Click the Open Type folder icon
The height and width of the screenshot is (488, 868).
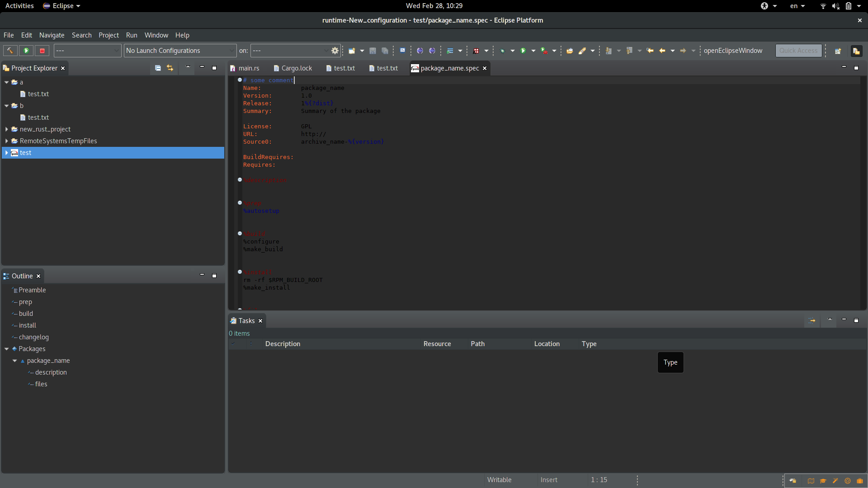point(570,51)
